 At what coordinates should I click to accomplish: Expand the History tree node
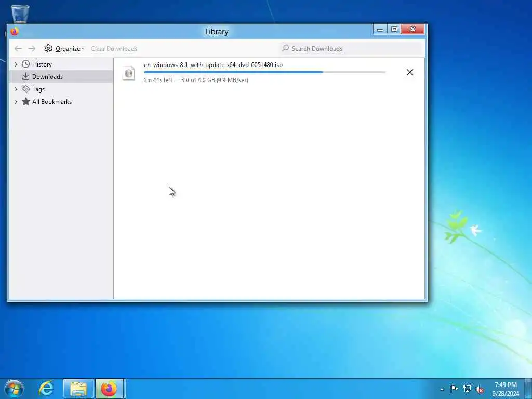click(x=16, y=64)
